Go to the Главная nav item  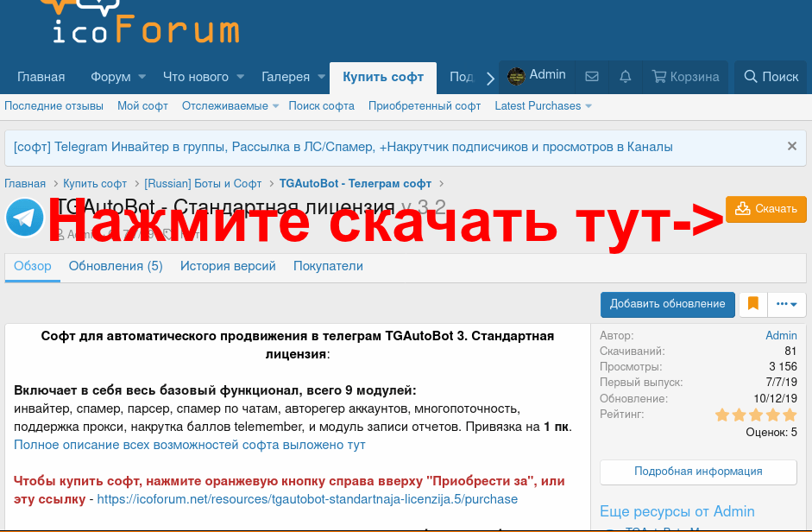[41, 77]
